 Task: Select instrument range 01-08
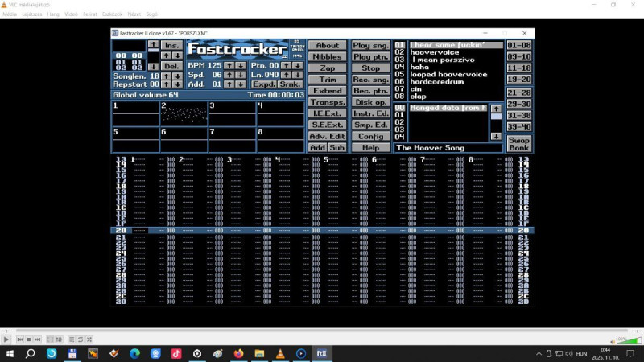518,45
